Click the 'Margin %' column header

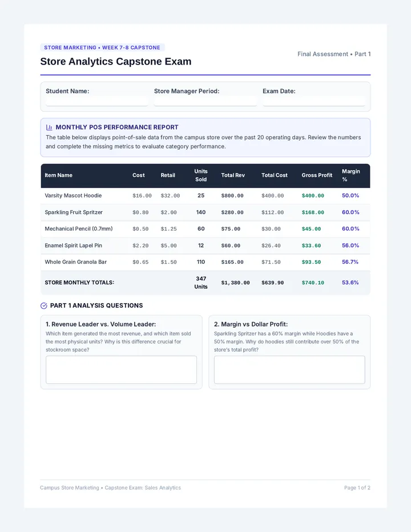click(x=351, y=175)
